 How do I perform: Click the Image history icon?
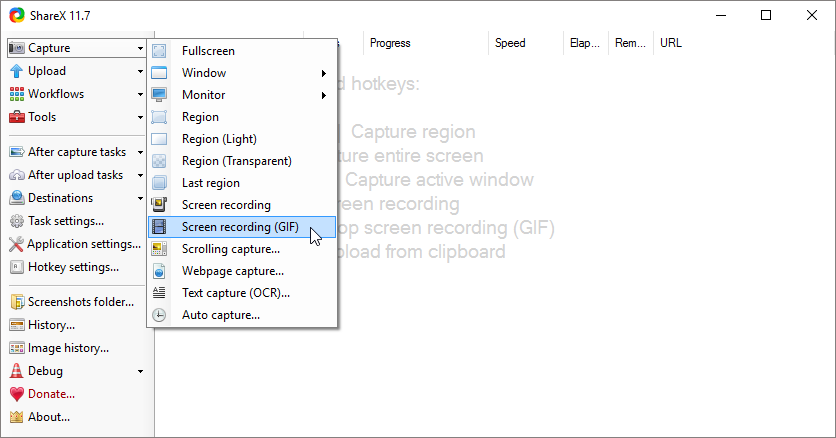click(x=17, y=348)
